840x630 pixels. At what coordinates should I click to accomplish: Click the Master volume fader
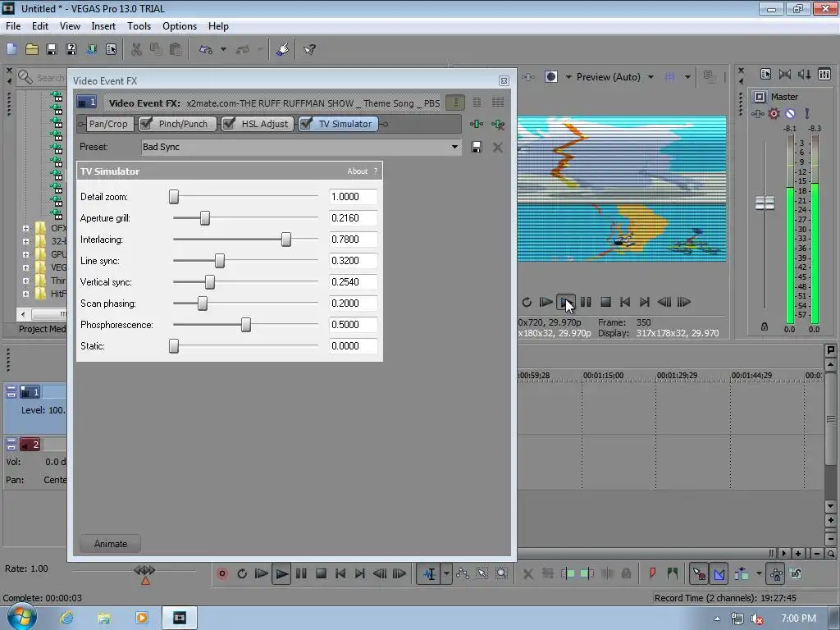[765, 203]
